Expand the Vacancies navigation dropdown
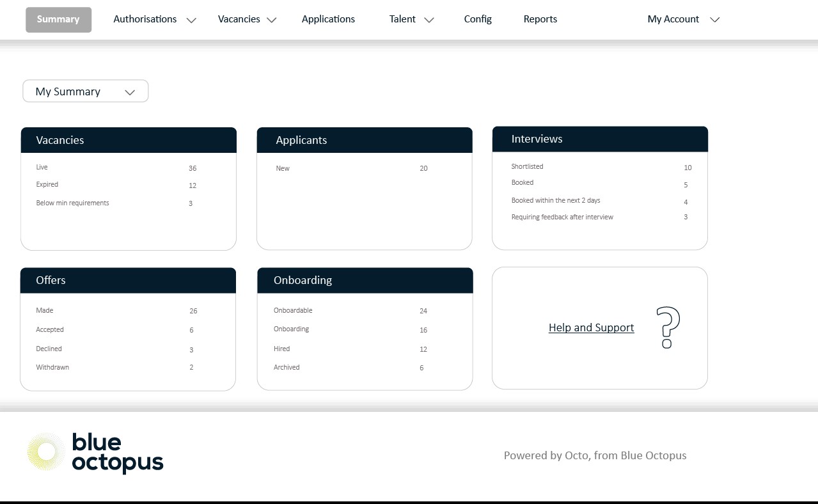Image resolution: width=818 pixels, height=504 pixels. pyautogui.click(x=247, y=19)
